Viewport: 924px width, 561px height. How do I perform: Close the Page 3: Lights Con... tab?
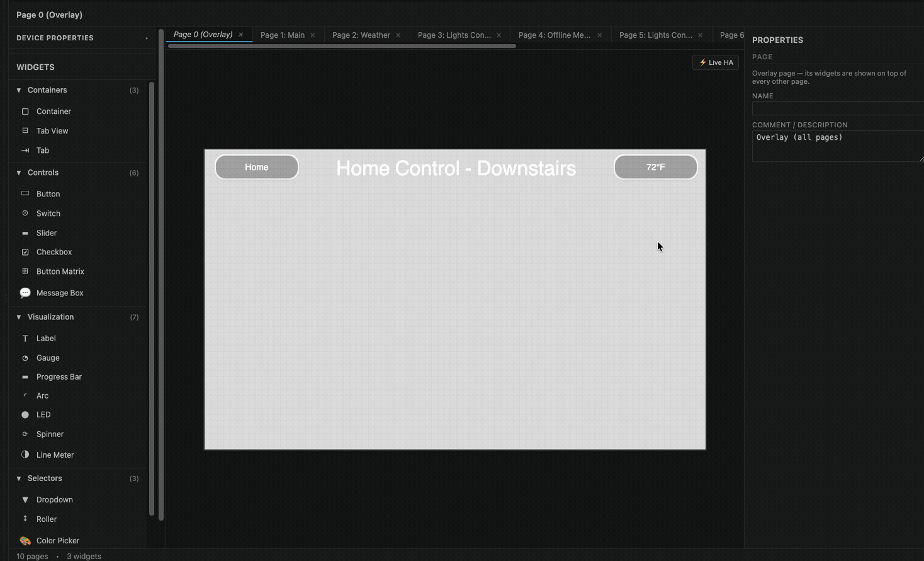click(499, 35)
